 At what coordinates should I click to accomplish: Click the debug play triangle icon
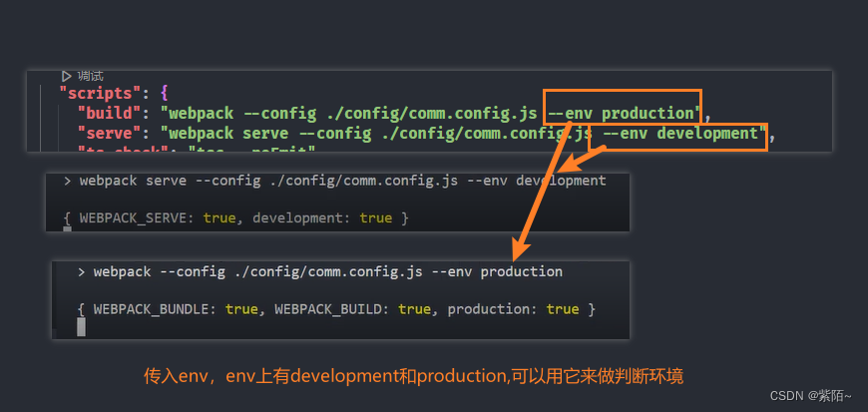(67, 76)
